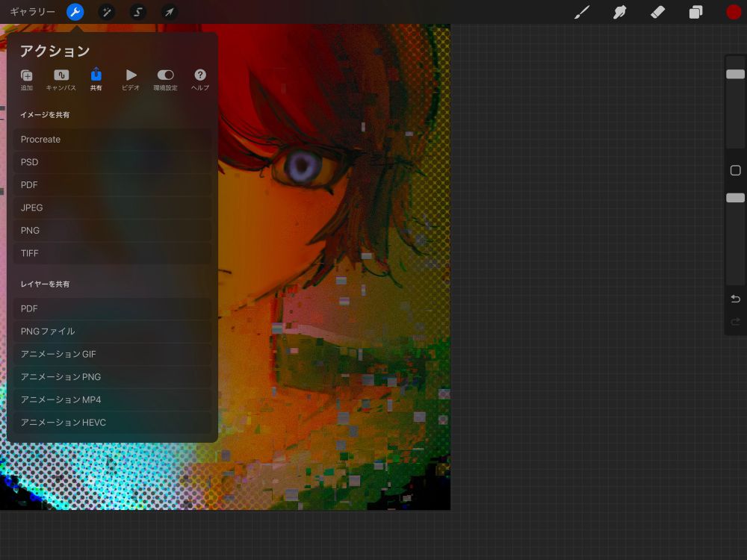The width and height of the screenshot is (747, 560).
Task: Select the 共有 (Share) tab
Action: tap(96, 80)
